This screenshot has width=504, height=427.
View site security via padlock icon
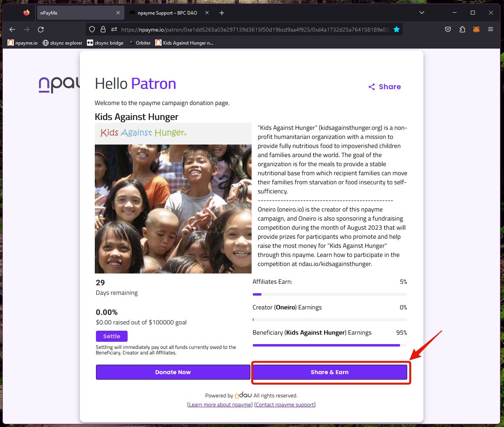[103, 29]
